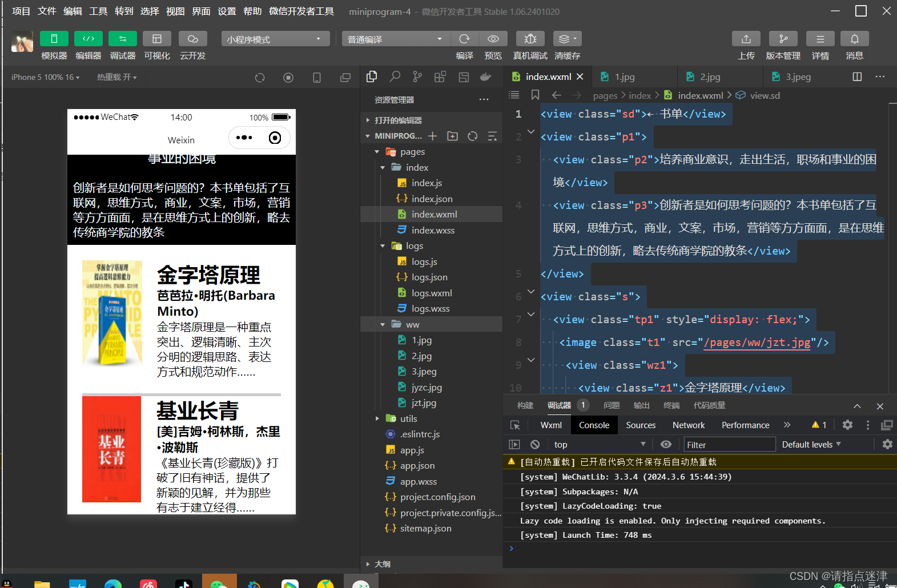Click the Upload (上传) icon
The width and height of the screenshot is (897, 588).
coord(746,39)
